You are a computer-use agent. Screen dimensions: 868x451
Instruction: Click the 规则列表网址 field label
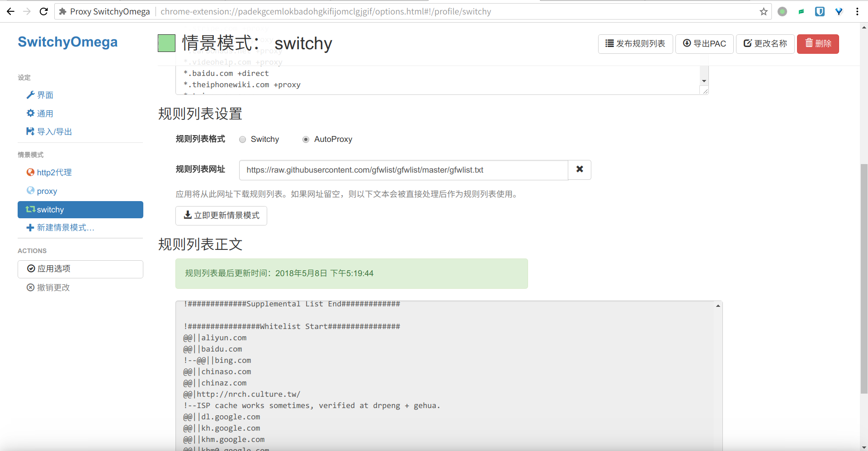coord(200,169)
